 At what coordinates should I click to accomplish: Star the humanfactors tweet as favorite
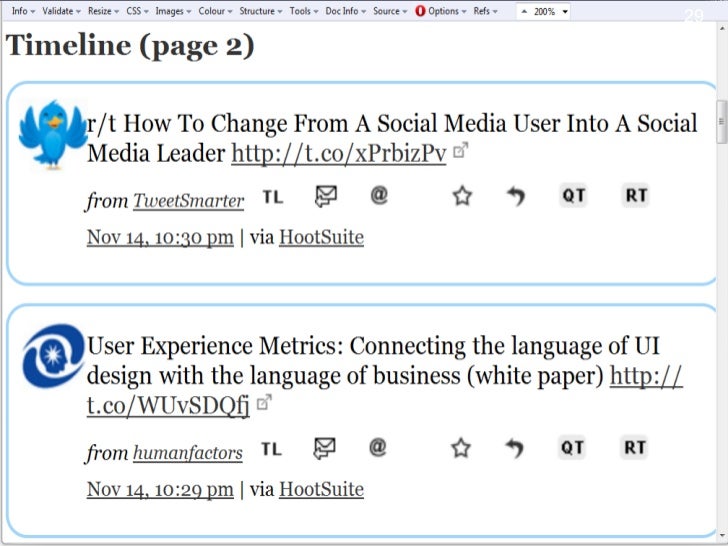tap(461, 448)
